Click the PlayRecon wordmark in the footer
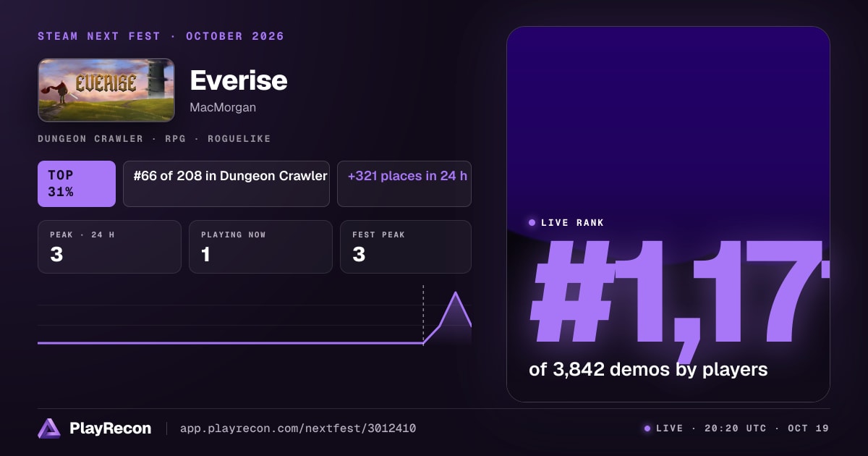The image size is (868, 456). click(110, 428)
